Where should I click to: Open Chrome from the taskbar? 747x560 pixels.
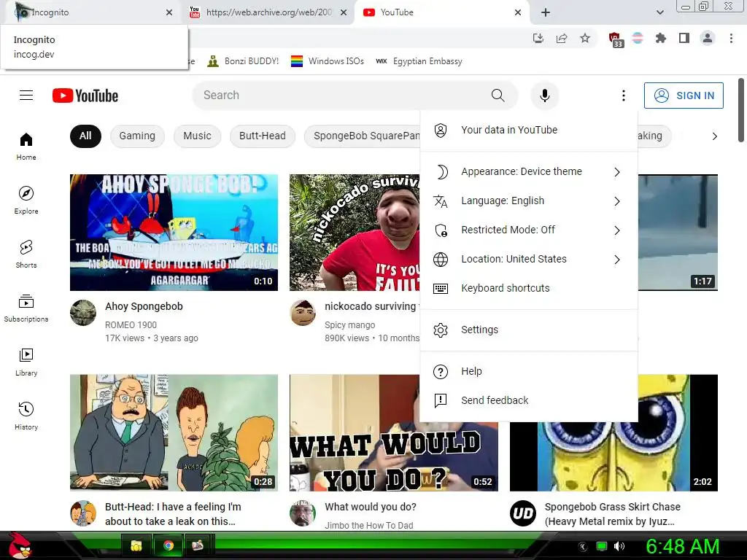click(168, 545)
